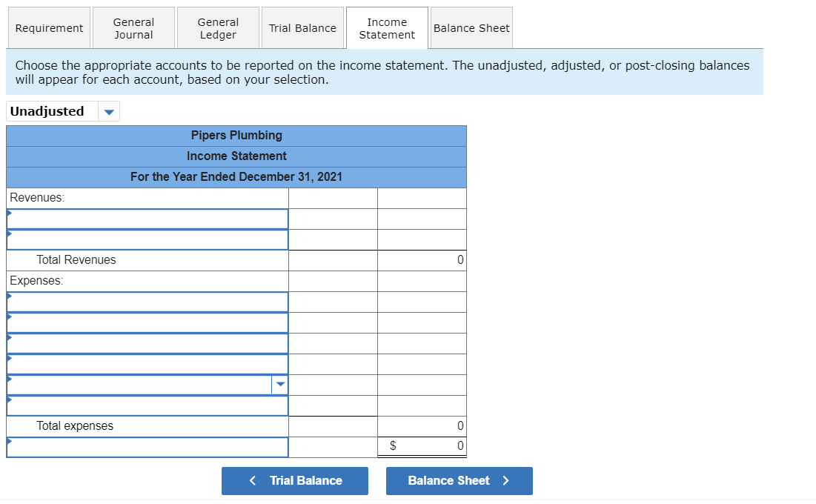Viewport: 816px width, 504px height.
Task: Click the Income Statement tab
Action: click(x=387, y=27)
